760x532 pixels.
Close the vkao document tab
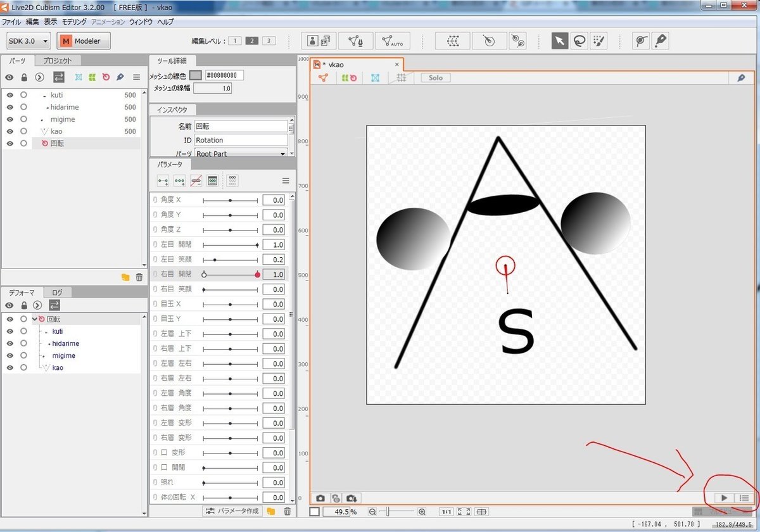click(x=397, y=64)
